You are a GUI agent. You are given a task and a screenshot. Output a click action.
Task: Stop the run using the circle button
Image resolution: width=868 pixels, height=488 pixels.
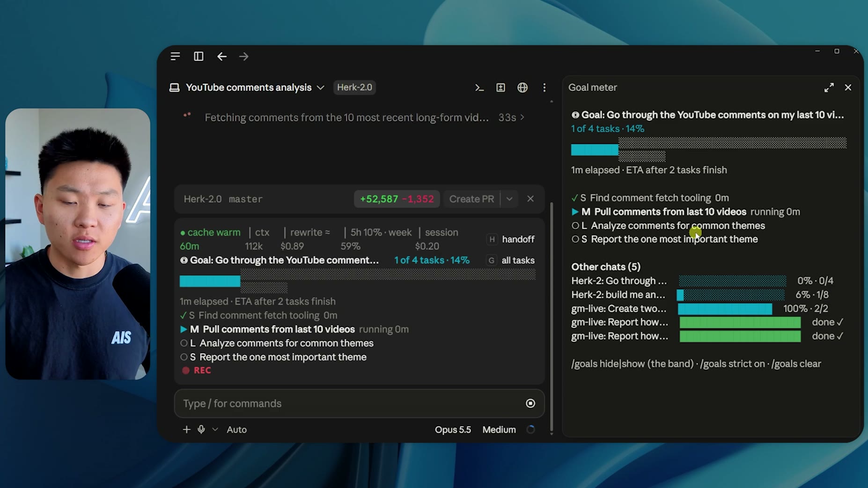(530, 403)
